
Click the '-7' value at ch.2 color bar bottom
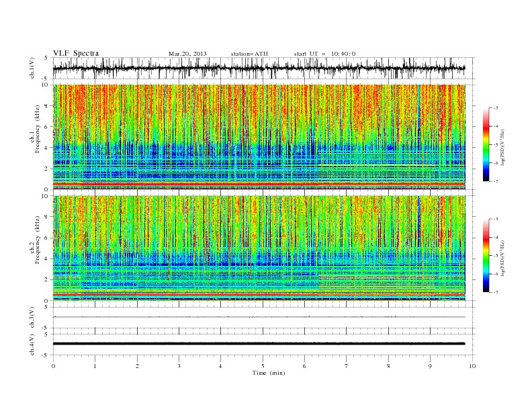pyautogui.click(x=496, y=292)
